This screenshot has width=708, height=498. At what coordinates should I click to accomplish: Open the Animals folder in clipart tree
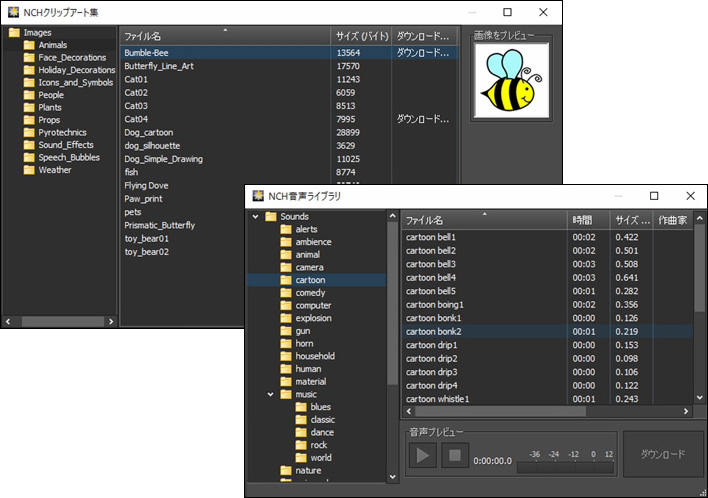52,45
